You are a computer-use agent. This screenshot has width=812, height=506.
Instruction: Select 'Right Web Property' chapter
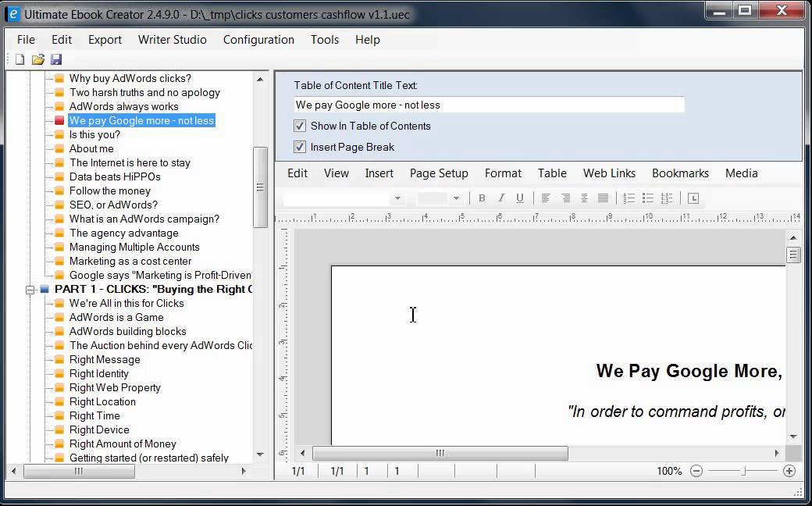coord(115,388)
